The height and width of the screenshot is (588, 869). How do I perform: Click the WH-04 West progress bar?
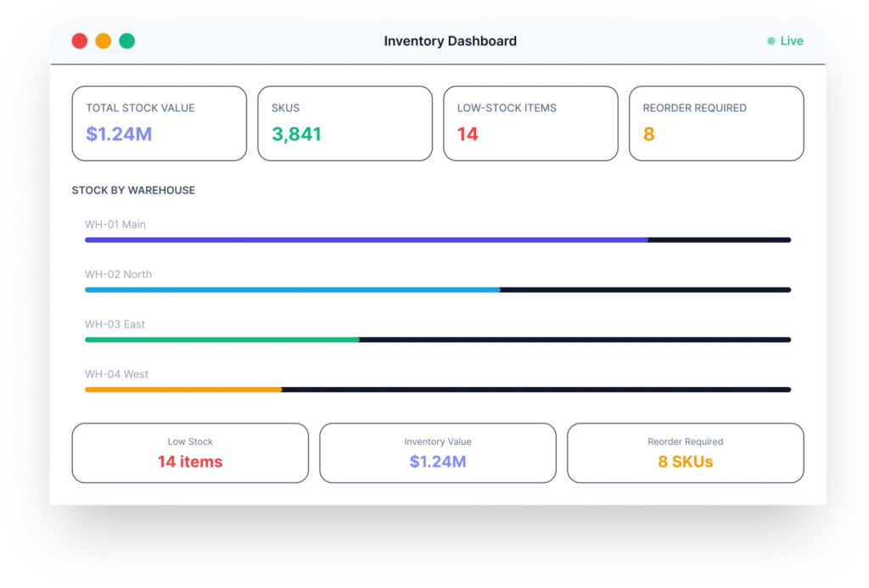(438, 389)
